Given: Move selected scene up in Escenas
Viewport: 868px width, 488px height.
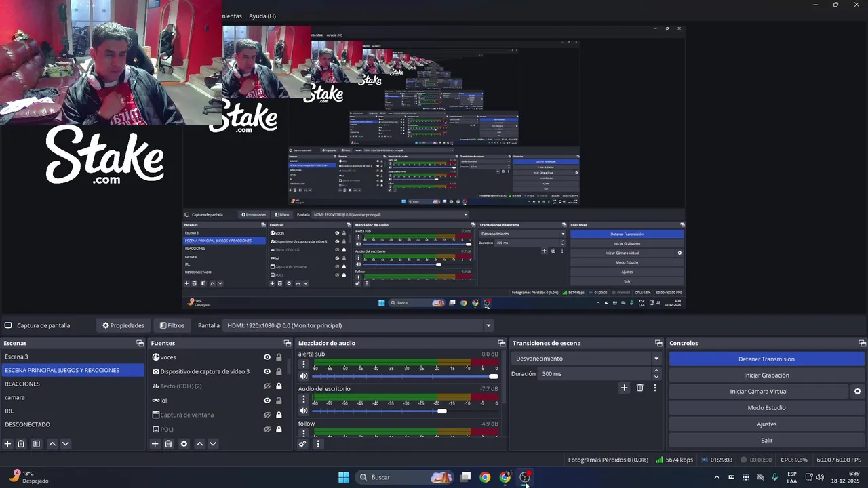Looking at the screenshot, I should pos(52,444).
